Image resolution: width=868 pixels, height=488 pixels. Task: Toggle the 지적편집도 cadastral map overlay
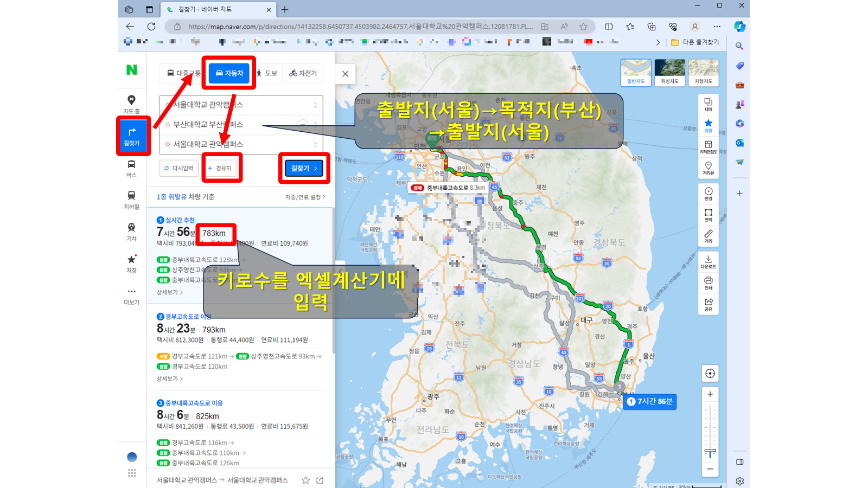[708, 147]
